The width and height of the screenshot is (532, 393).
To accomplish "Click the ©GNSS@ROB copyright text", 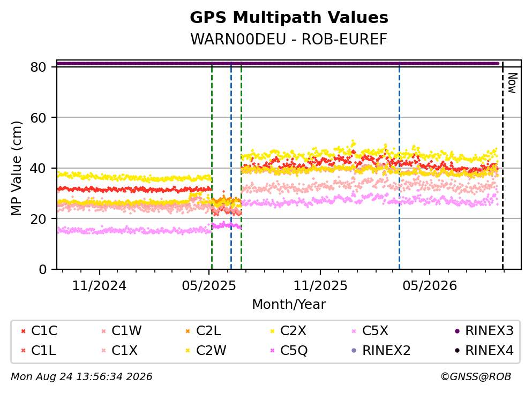I will coord(476,377).
